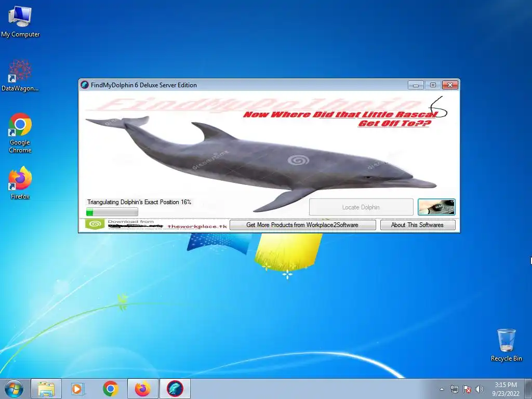Open Windows Explorer from the taskbar
Image resolution: width=532 pixels, height=399 pixels.
(x=46, y=389)
